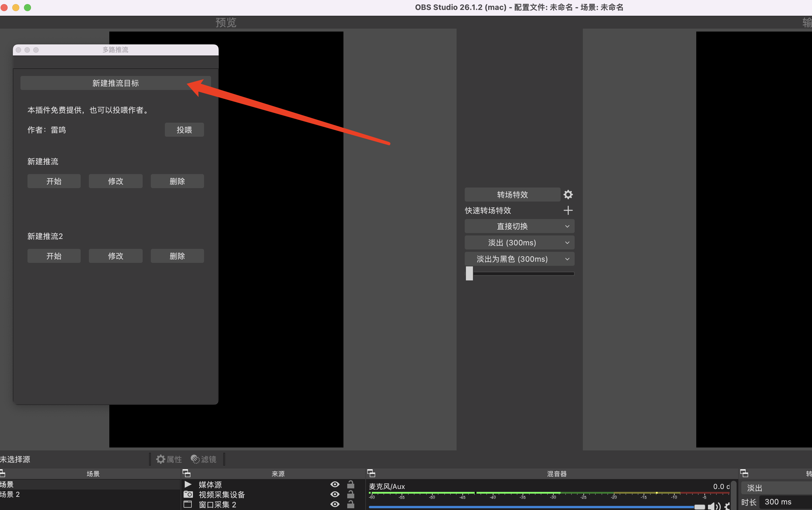Undock the Mixer (混音器) panel
812x510 pixels.
coord(371,473)
